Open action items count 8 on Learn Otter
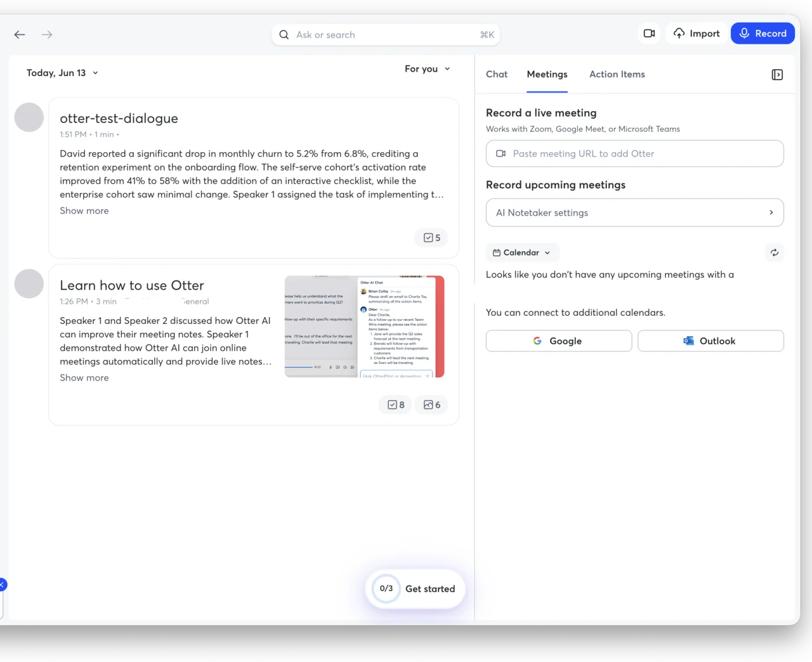Image resolution: width=812 pixels, height=662 pixels. 396,405
